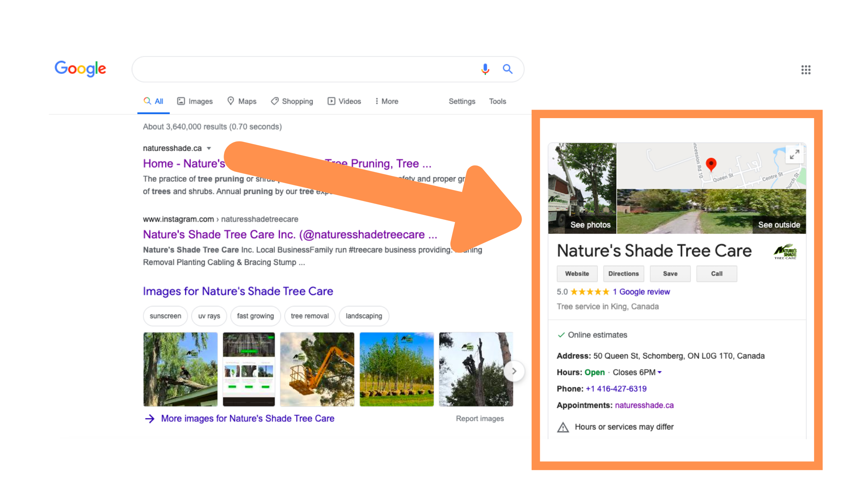The height and width of the screenshot is (488, 868).
Task: Click Nature's Shade logo in business panel
Action: [x=785, y=252]
